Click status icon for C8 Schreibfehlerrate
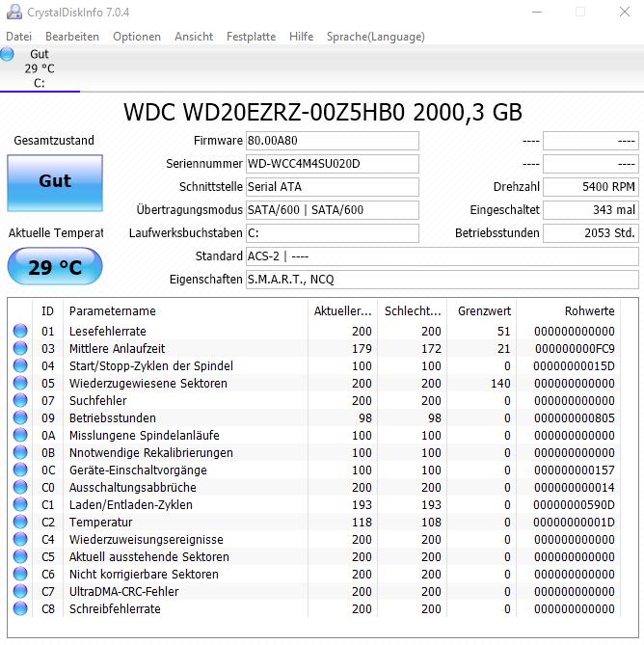 [x=20, y=608]
